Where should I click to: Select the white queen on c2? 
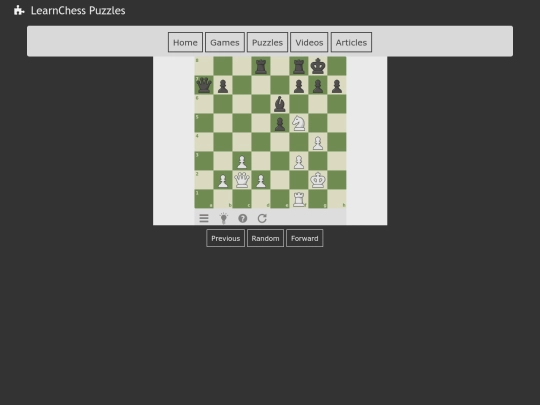[x=242, y=180]
